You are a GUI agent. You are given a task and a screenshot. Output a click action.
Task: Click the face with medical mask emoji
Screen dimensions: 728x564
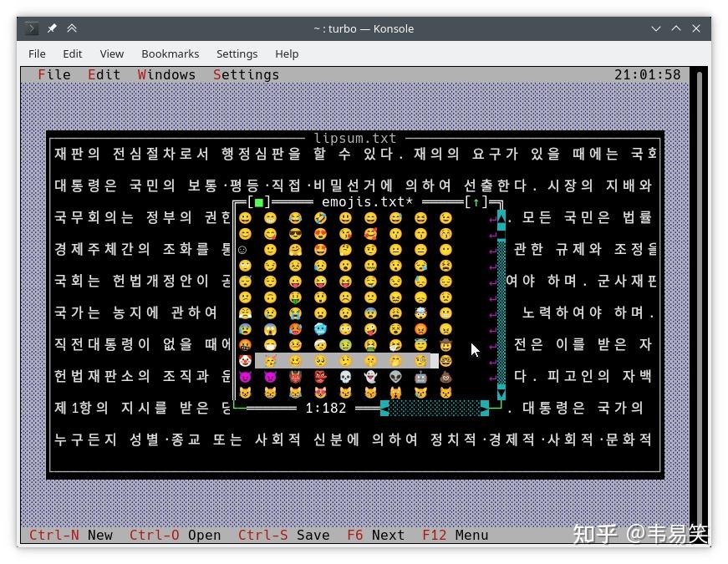[x=270, y=345]
